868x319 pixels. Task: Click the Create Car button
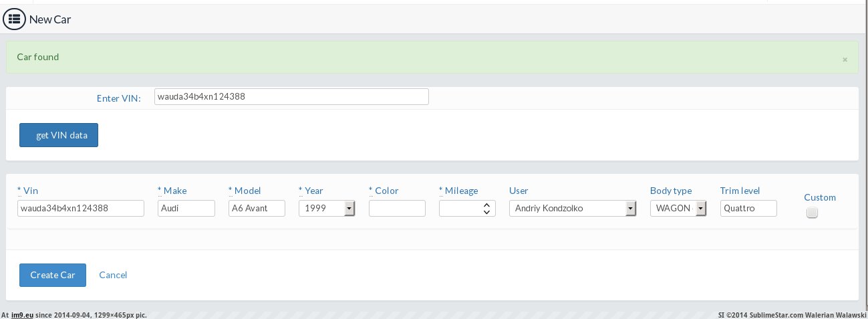tap(53, 275)
